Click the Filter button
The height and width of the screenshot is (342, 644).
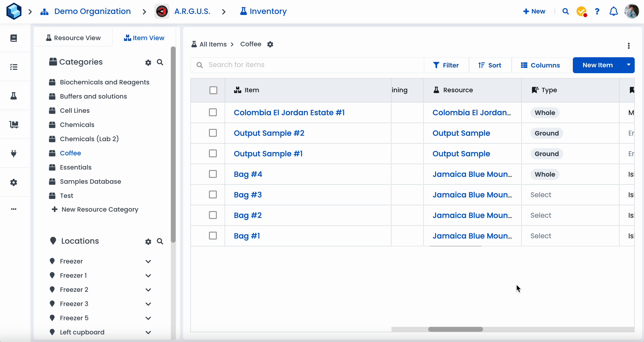tap(446, 65)
